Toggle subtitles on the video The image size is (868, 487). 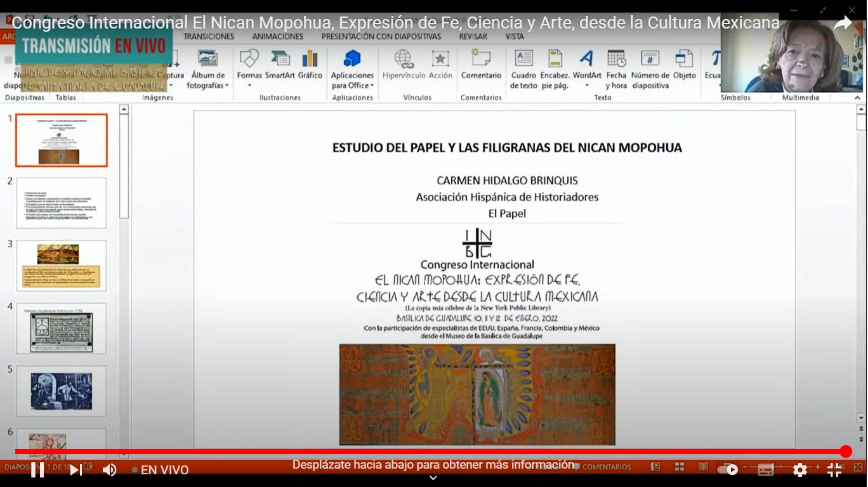(766, 470)
